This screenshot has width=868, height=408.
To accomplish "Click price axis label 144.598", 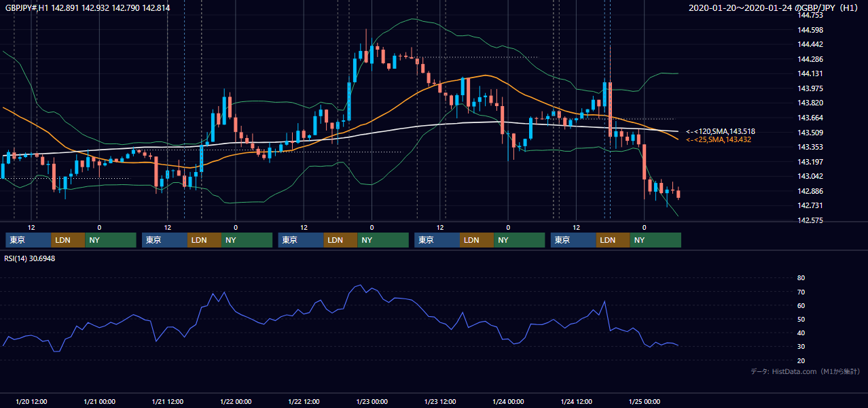I will 811,30.
